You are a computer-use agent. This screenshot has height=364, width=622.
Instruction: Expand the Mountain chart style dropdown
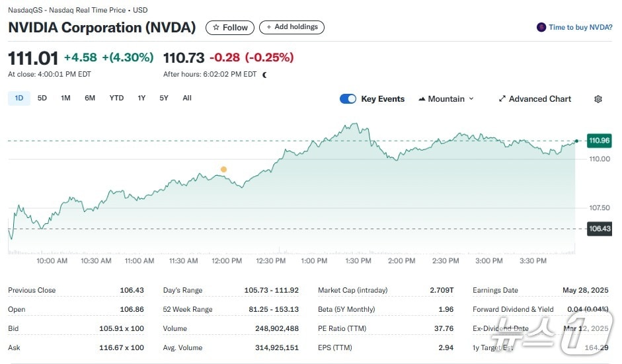click(x=471, y=99)
